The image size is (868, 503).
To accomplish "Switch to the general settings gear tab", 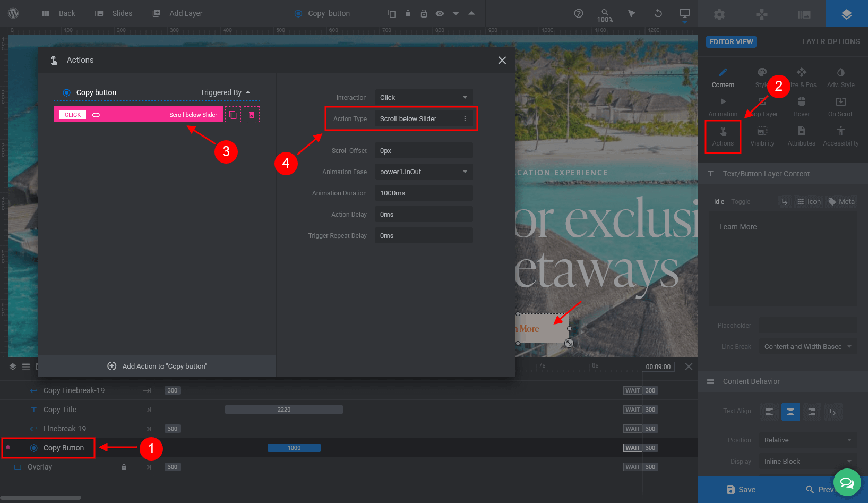I will click(x=719, y=14).
